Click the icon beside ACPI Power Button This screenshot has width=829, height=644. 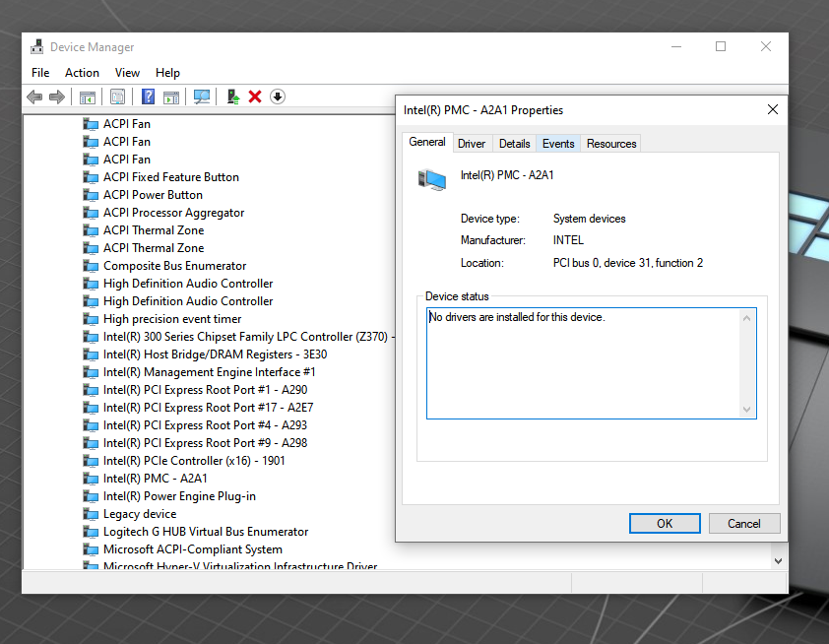point(91,195)
